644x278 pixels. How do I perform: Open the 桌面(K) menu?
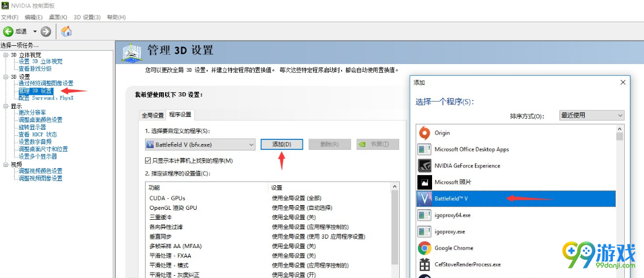[58, 17]
